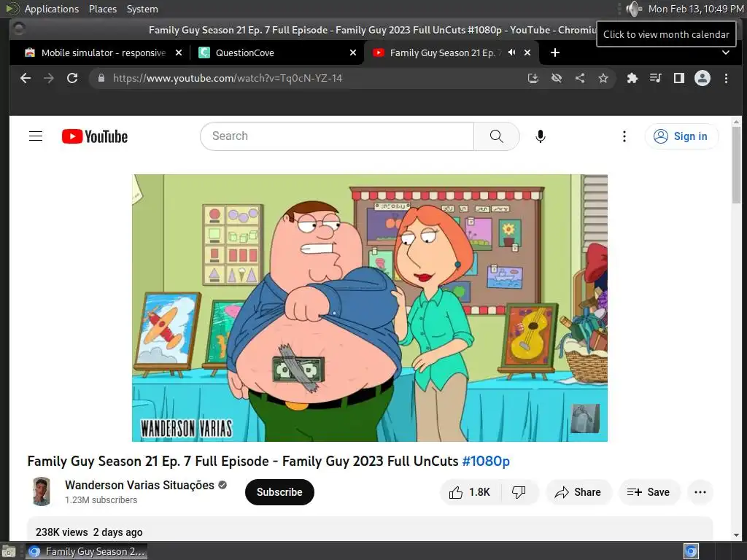Open the extensions puzzle icon
The image size is (747, 560).
coord(632,78)
